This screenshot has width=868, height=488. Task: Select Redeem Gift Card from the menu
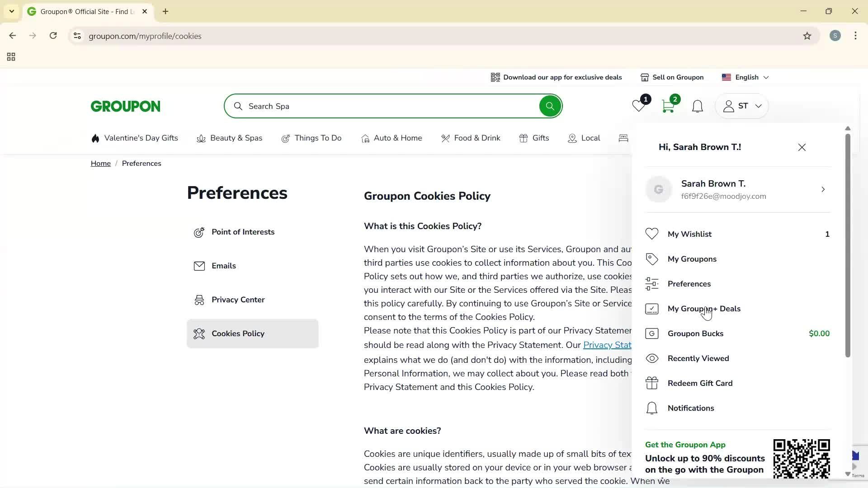pos(700,383)
